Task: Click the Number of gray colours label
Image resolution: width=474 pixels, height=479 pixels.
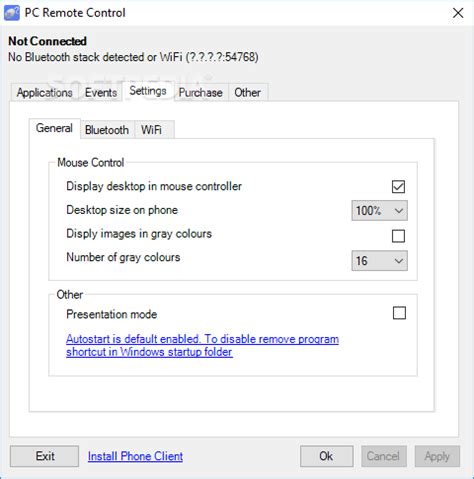Action: 123,257
